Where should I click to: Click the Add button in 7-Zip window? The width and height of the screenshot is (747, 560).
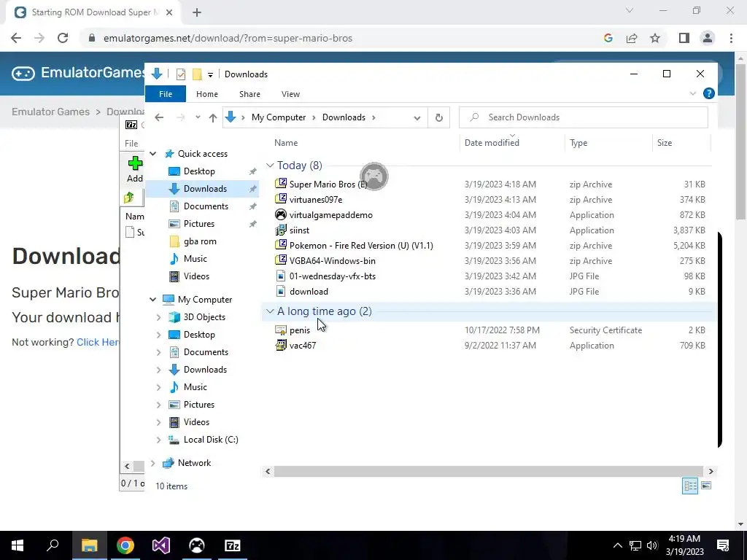pos(135,169)
